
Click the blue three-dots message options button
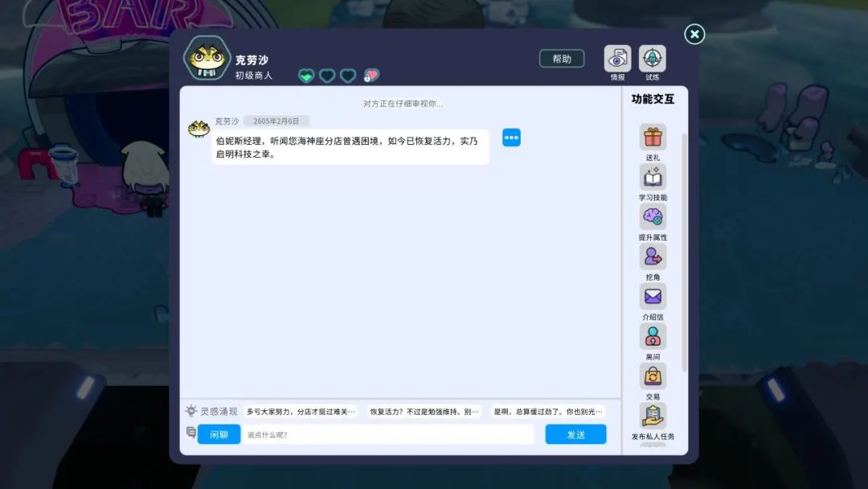[511, 138]
